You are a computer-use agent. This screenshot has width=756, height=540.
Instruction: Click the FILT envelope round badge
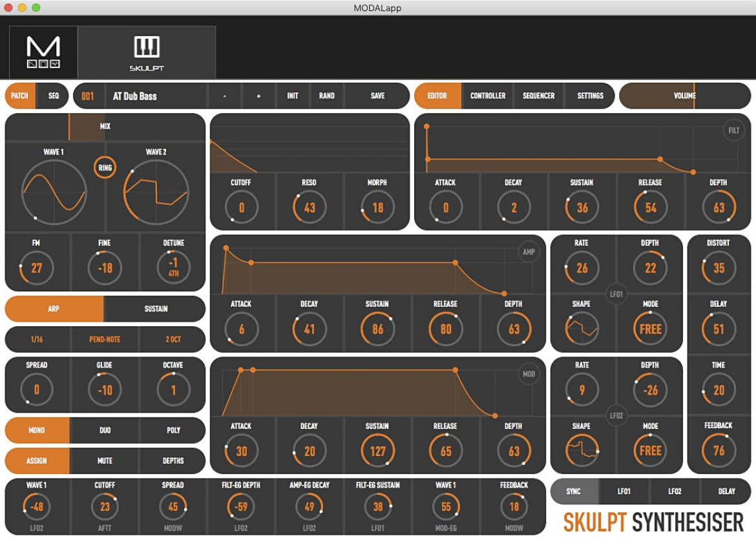pos(733,130)
